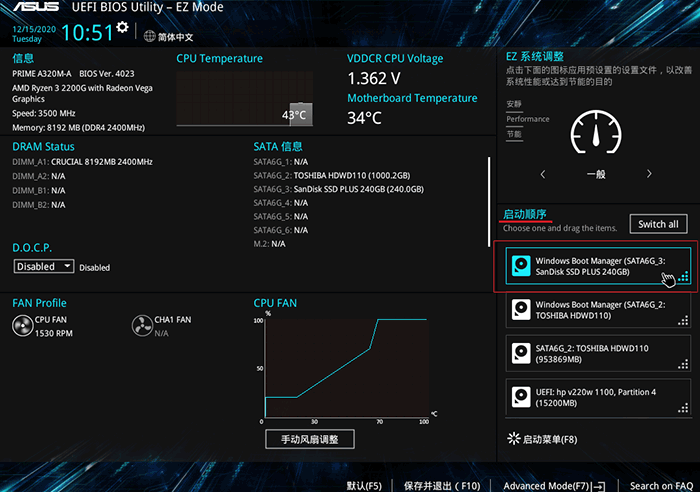Click 手动风扇调整 manual fan tuning button
Screen dimensions: 700x492
(310, 439)
